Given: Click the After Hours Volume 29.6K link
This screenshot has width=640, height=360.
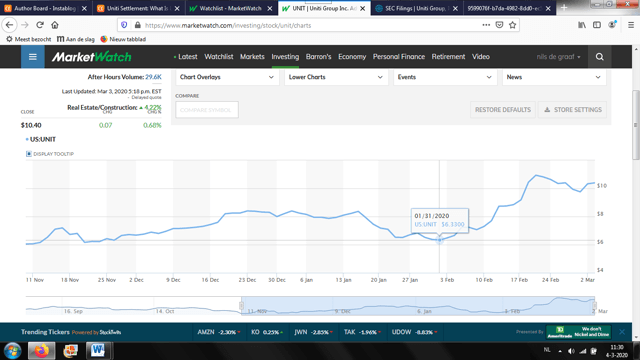Looking at the screenshot, I should point(153,77).
